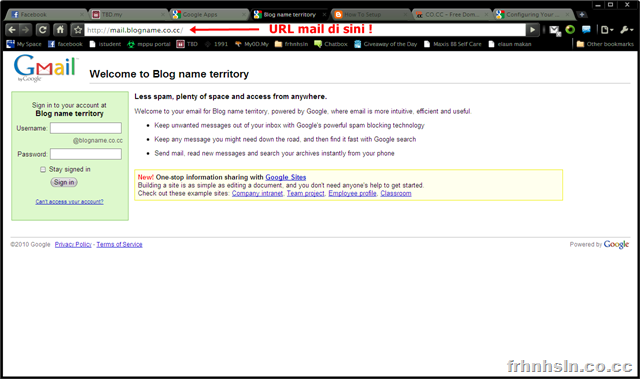This screenshot has width=640, height=379.
Task: Open the wrench settings menu
Action: coord(626,29)
